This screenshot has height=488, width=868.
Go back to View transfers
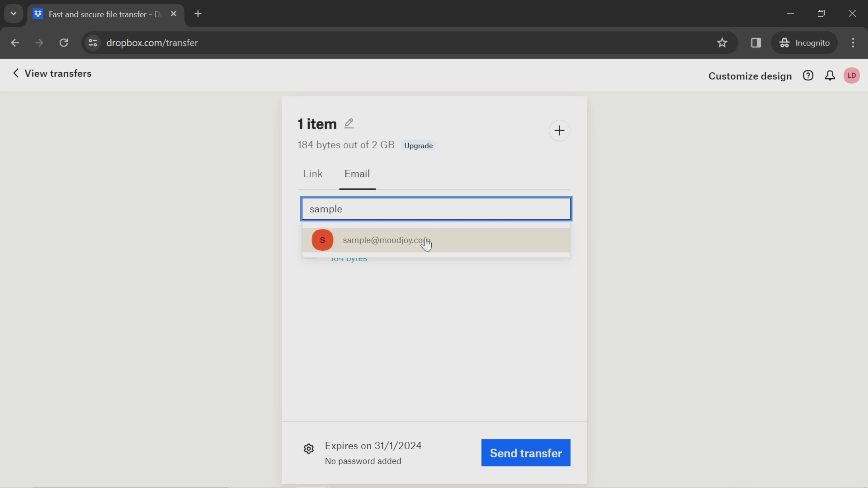pyautogui.click(x=52, y=73)
